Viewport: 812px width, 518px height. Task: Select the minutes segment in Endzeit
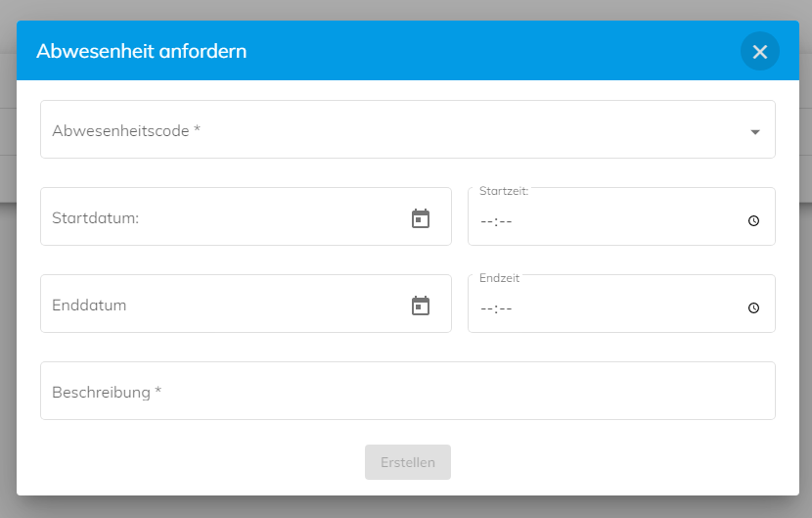click(x=506, y=309)
